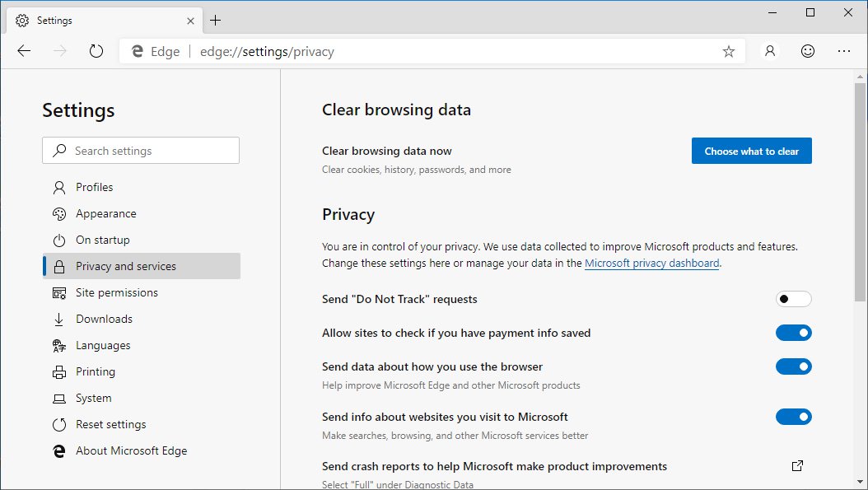Disable sending browser usage data
This screenshot has width=868, height=490.
point(793,366)
